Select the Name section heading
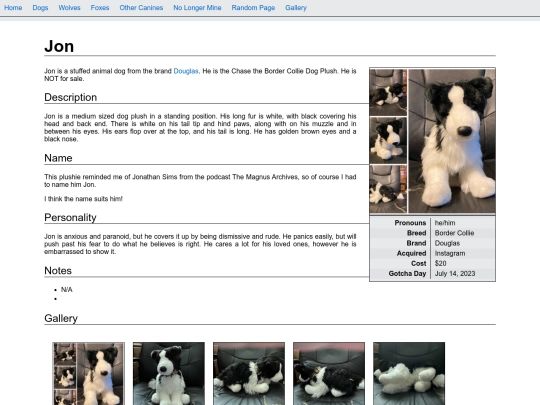 point(58,158)
